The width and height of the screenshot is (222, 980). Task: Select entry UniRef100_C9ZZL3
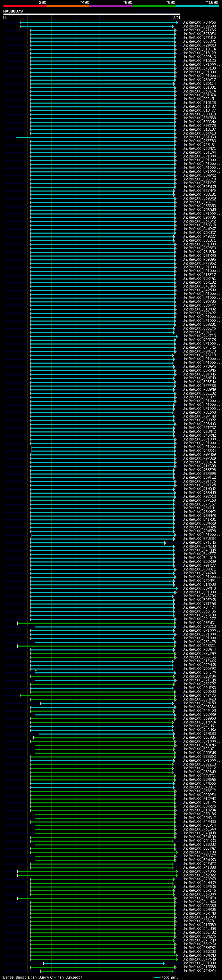point(199,764)
